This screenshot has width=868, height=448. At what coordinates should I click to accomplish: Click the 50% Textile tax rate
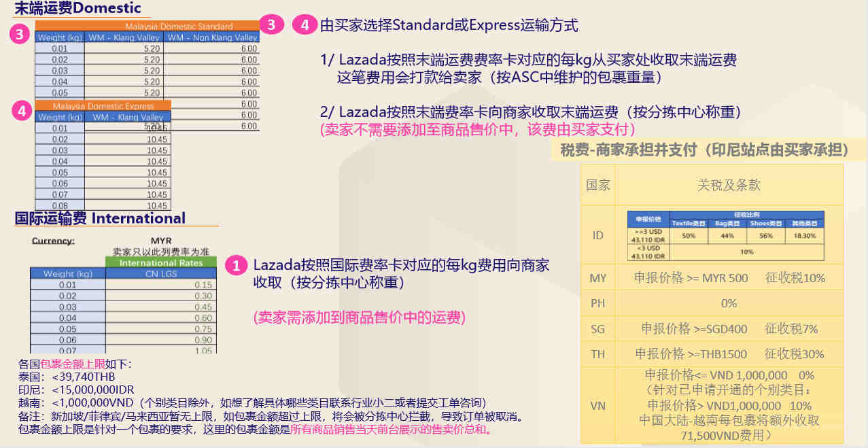tap(688, 235)
